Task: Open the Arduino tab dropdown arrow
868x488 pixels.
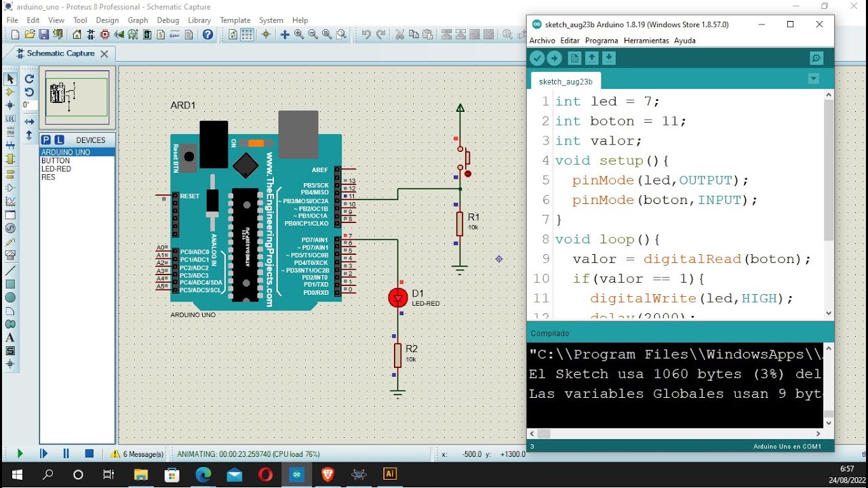Action: pyautogui.click(x=814, y=79)
